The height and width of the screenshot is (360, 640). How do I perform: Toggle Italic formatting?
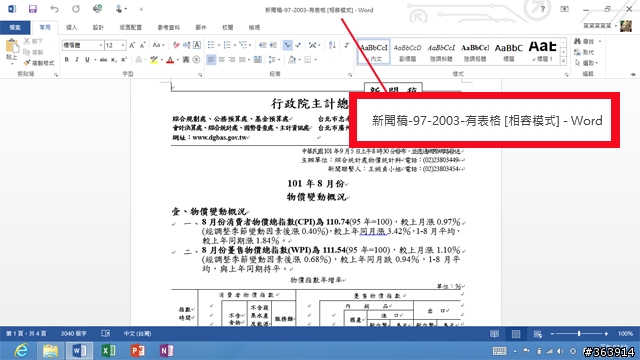coord(77,60)
